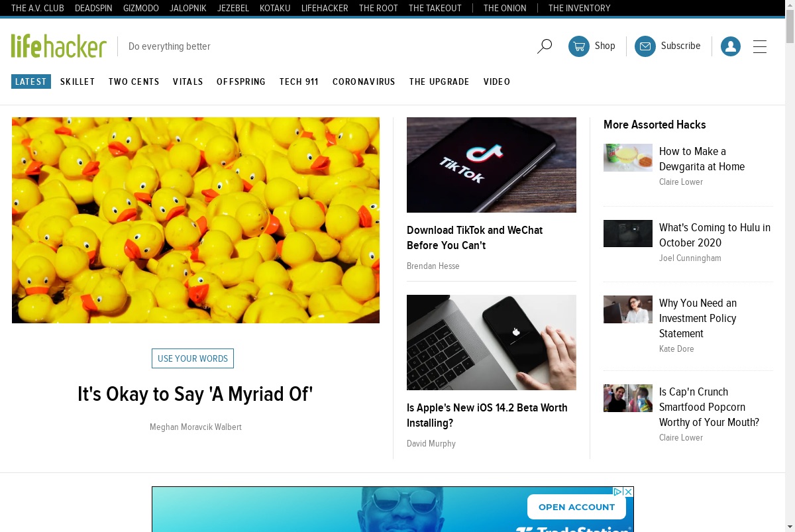Open the Two Cents section
795x532 pixels.
coord(134,81)
